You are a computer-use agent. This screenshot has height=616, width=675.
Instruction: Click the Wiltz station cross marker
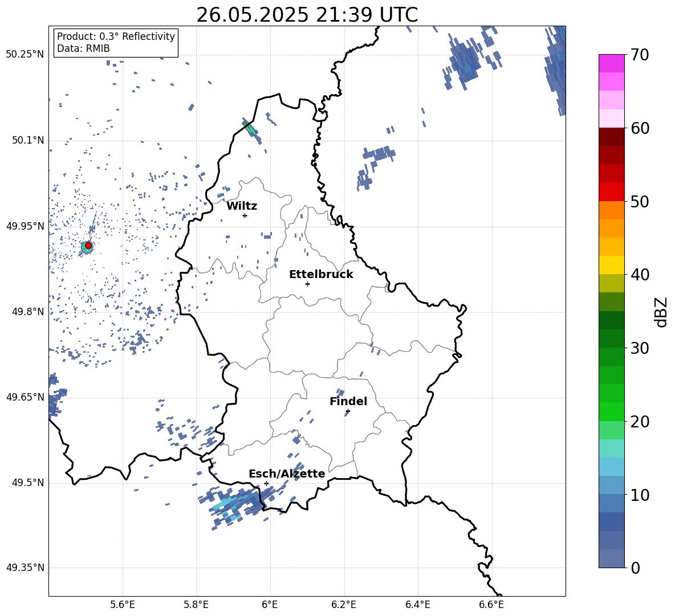coord(245,215)
